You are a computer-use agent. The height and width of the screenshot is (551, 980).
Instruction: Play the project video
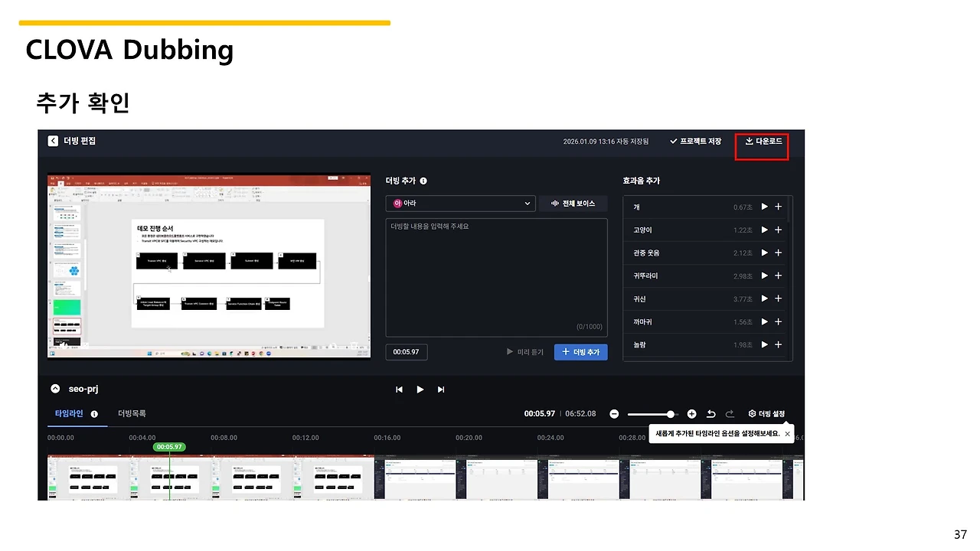420,390
